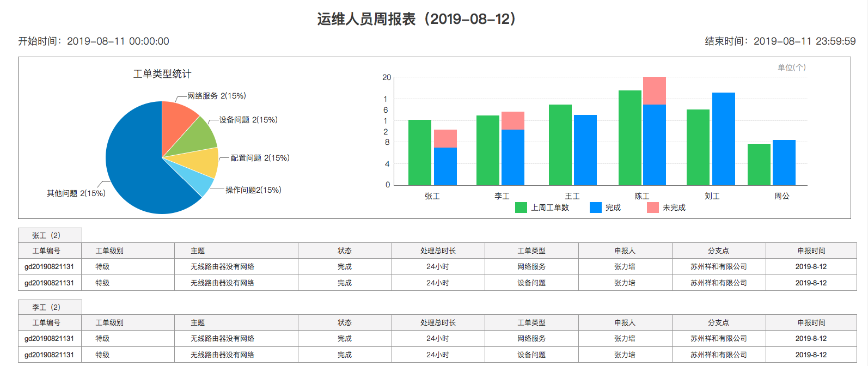The image size is (868, 366).
Task: Click 2019-8-12 in 李工's 设备问题 row
Action: pos(811,355)
